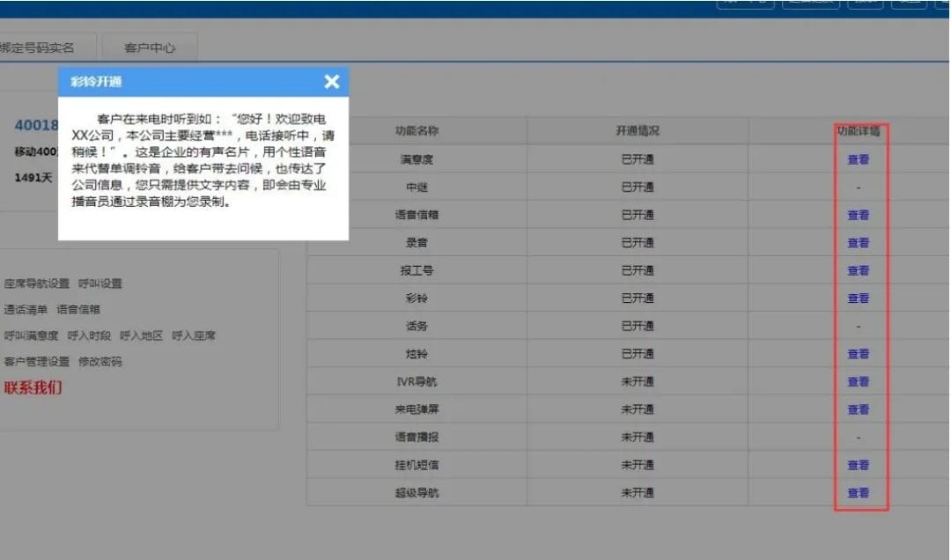Screen dimensions: 951x560
Task: Go to 呼叫设置 link
Action: [100, 284]
